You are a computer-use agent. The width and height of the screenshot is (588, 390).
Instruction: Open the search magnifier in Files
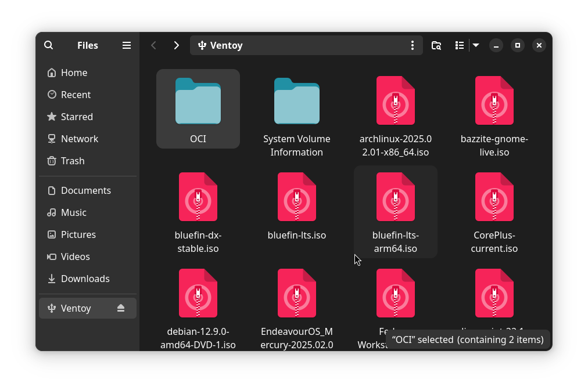point(48,45)
